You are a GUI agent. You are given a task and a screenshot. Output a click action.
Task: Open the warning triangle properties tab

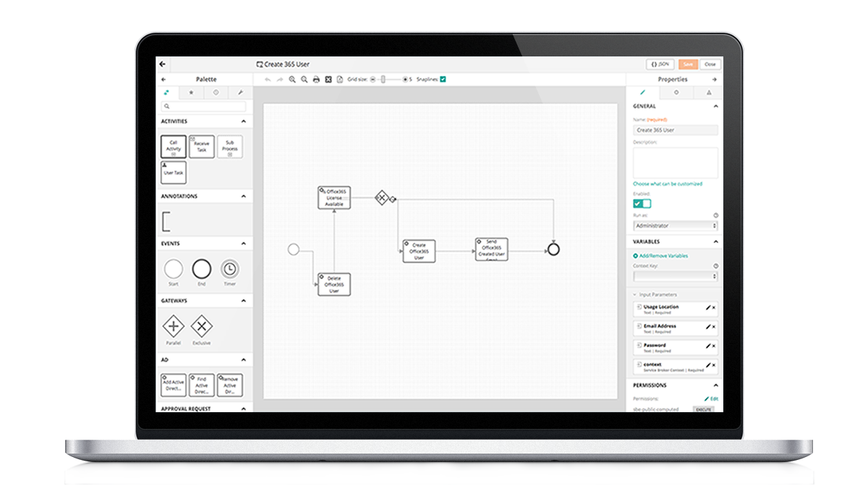(x=708, y=93)
